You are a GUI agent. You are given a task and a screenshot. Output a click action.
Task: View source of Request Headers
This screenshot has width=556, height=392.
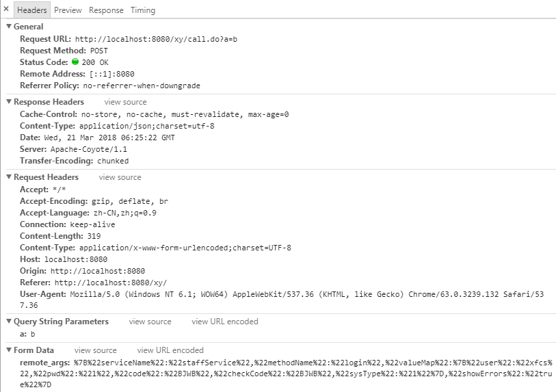120,177
